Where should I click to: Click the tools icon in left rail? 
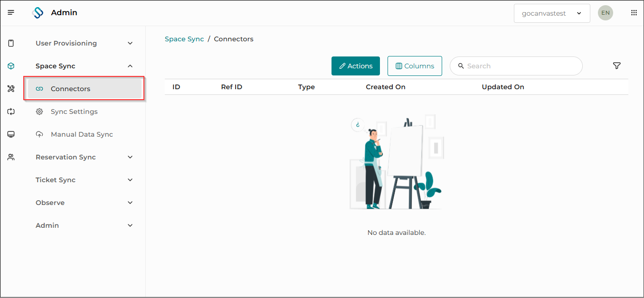pyautogui.click(x=11, y=89)
